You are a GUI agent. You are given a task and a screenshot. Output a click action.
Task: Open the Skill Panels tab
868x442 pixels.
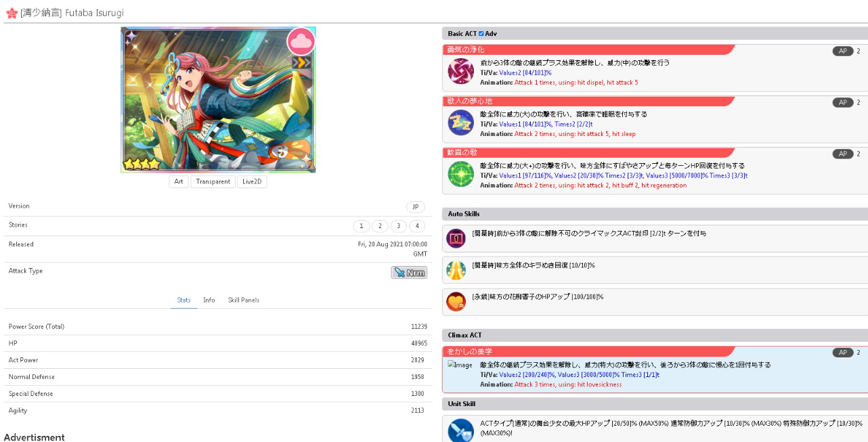pos(244,300)
